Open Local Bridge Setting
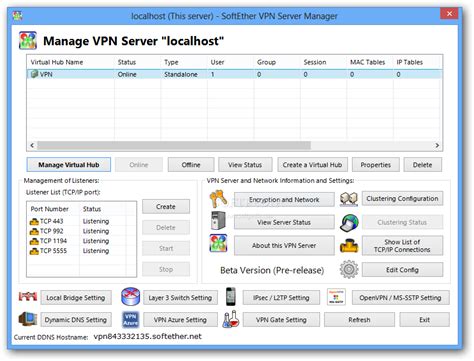This screenshot has width=474, height=361. 76,298
